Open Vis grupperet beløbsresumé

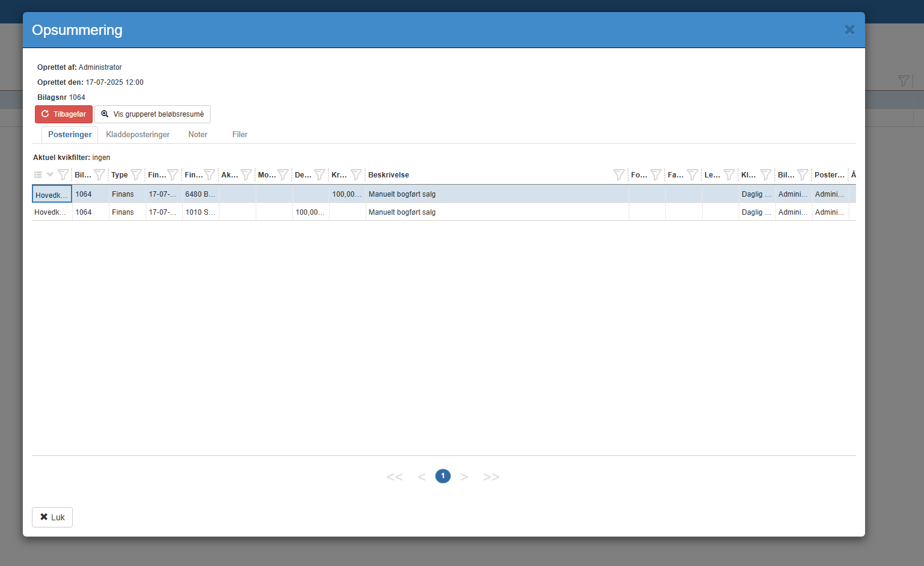click(152, 114)
